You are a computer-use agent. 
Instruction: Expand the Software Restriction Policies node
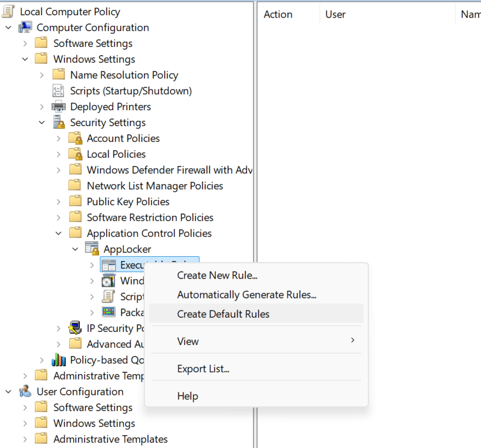click(59, 218)
